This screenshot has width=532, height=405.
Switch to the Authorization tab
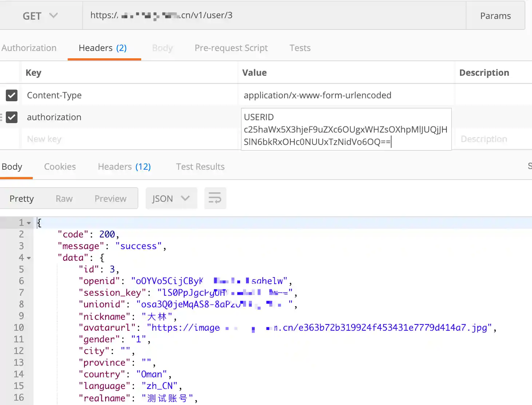(x=29, y=48)
